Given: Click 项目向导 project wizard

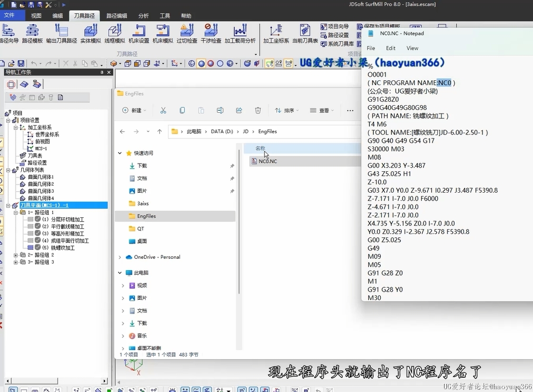Looking at the screenshot, I should tap(335, 27).
